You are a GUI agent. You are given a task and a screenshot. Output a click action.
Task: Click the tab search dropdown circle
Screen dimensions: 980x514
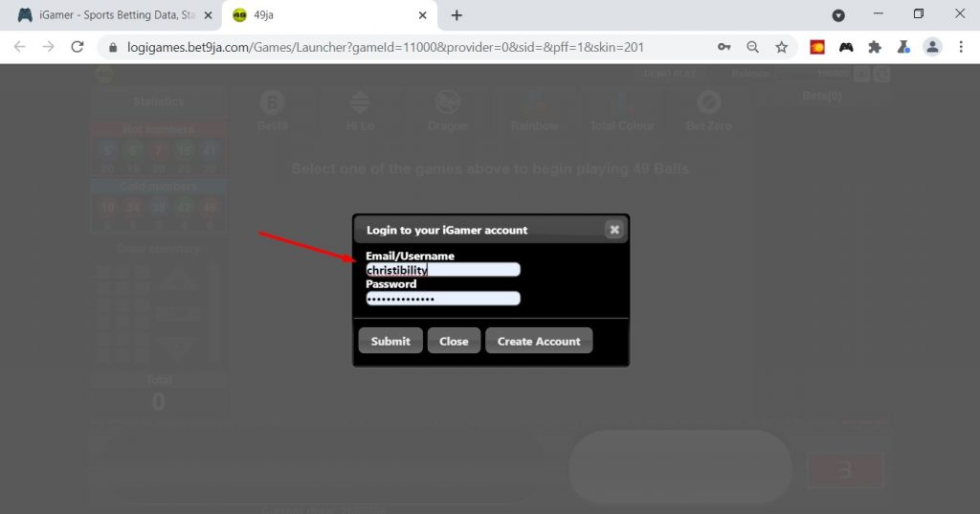(838, 15)
